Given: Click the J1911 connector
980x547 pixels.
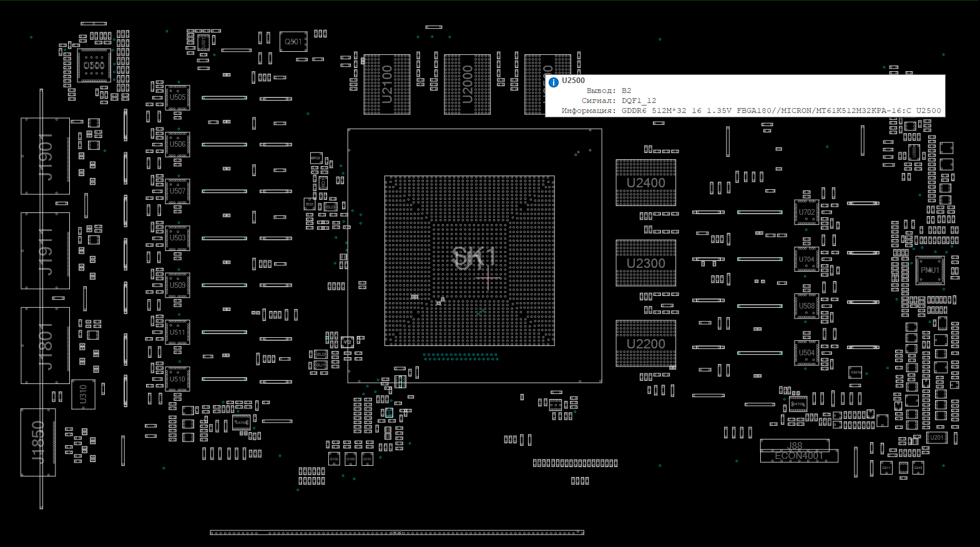Looking at the screenshot, I should pyautogui.click(x=45, y=250).
